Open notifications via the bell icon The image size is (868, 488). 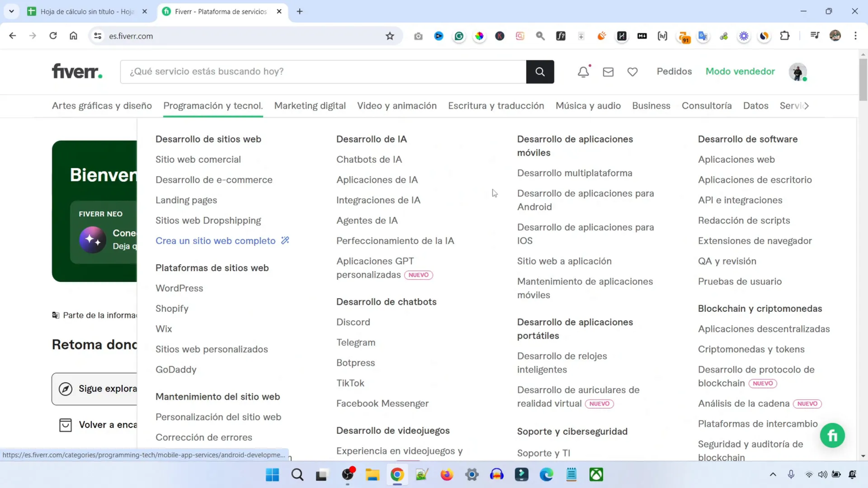click(x=582, y=71)
